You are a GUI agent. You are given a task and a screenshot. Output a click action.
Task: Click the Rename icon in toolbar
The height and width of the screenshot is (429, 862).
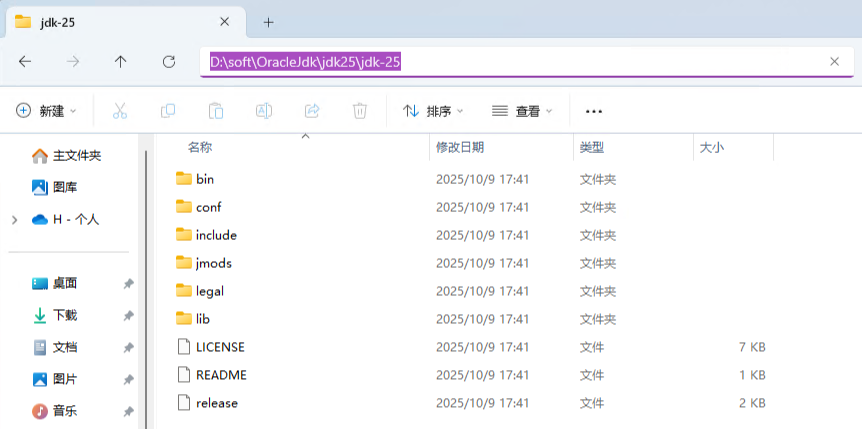(x=264, y=111)
